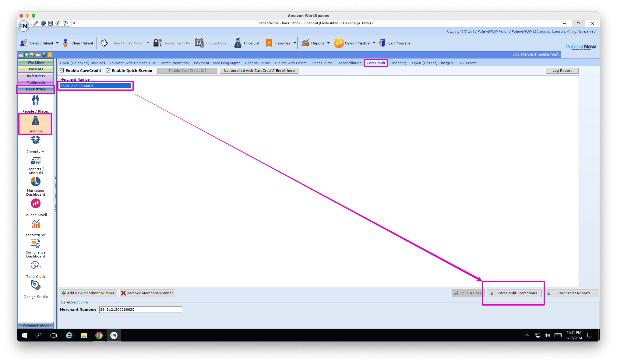Open the Time Clock icon
The image size is (617, 364).
(x=36, y=266)
